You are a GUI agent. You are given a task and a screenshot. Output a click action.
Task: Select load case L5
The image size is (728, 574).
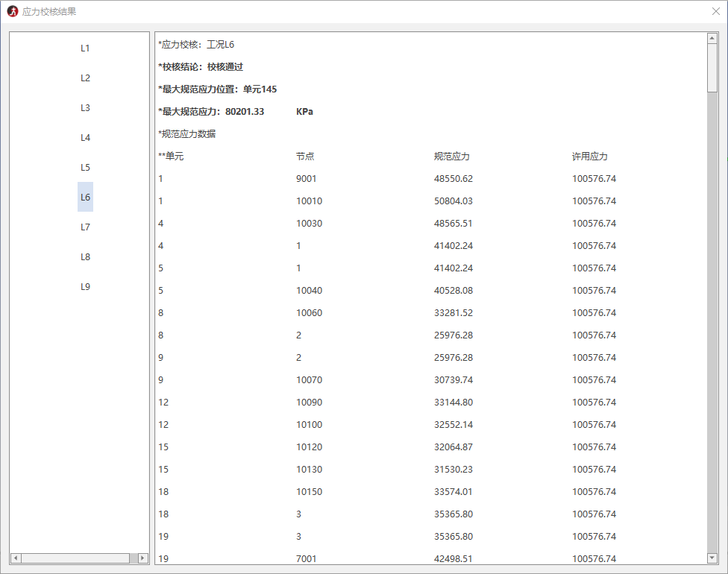tap(85, 167)
